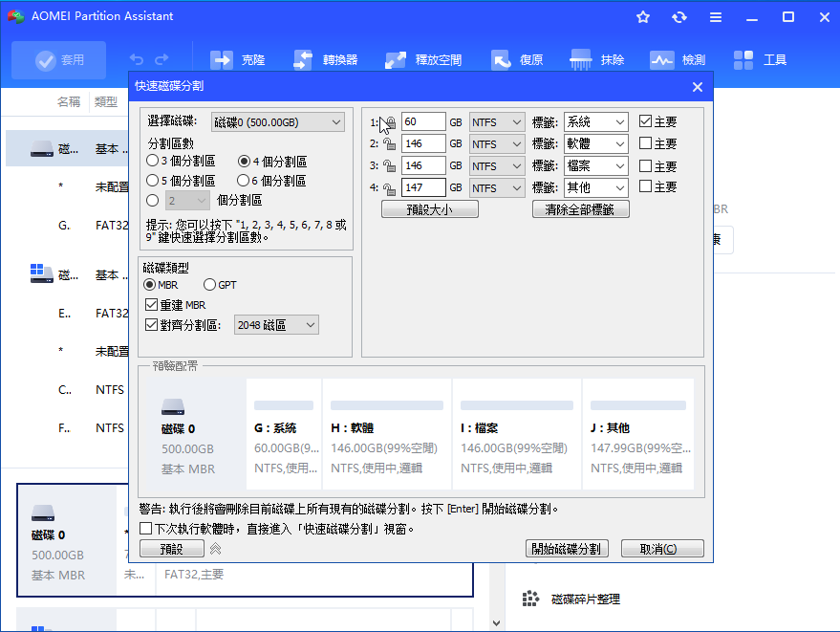Click scroll-down arrow in main window disk map
The image size is (840, 632).
click(497, 622)
